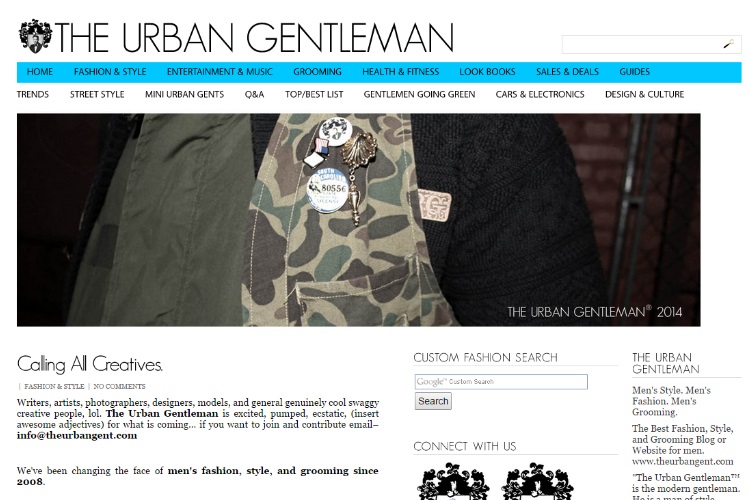Click the header search text box
The height and width of the screenshot is (500, 750).
[651, 44]
